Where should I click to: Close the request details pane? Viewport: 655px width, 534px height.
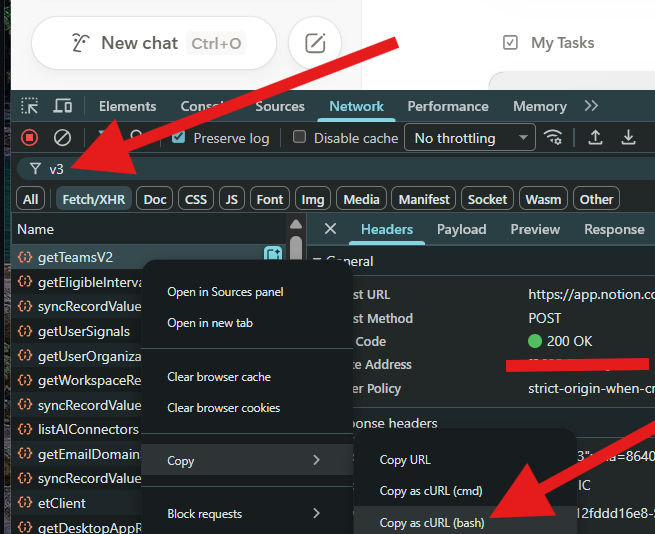tap(330, 229)
